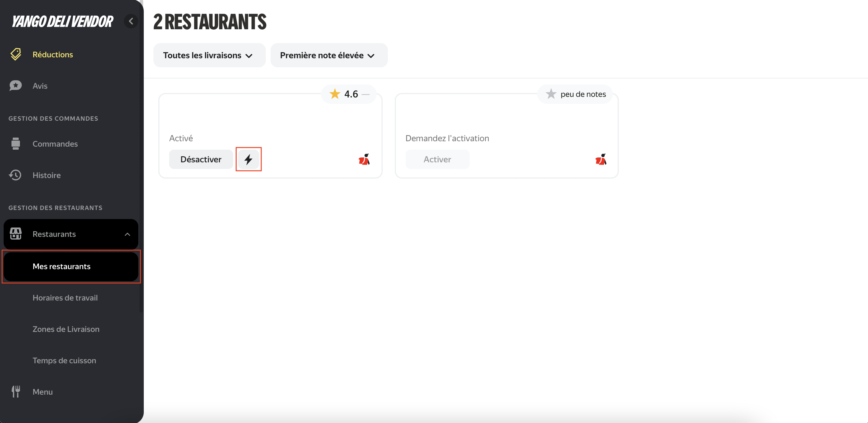The width and height of the screenshot is (868, 423).
Task: Click the Demandez l'activation text
Action: (x=447, y=138)
